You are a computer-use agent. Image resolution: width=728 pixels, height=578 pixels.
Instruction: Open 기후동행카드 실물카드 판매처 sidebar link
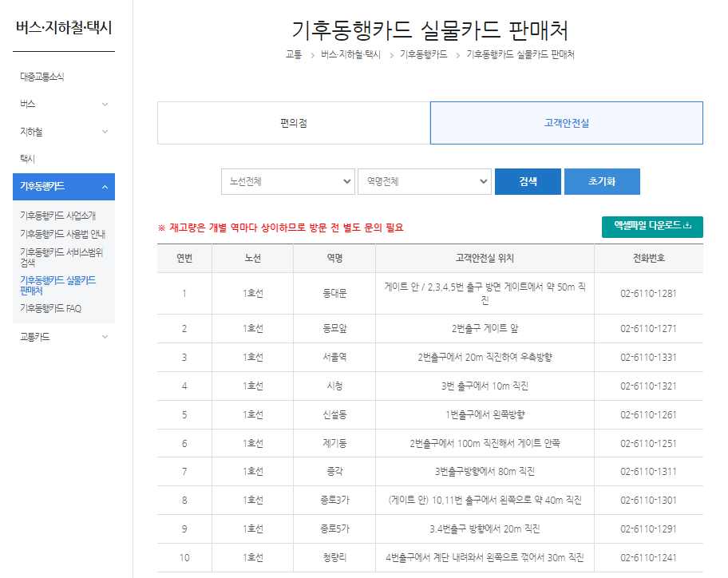[57, 285]
